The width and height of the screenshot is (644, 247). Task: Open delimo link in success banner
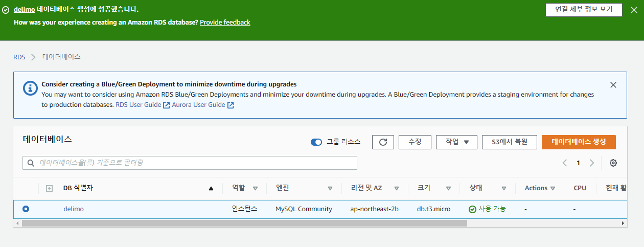coord(24,10)
